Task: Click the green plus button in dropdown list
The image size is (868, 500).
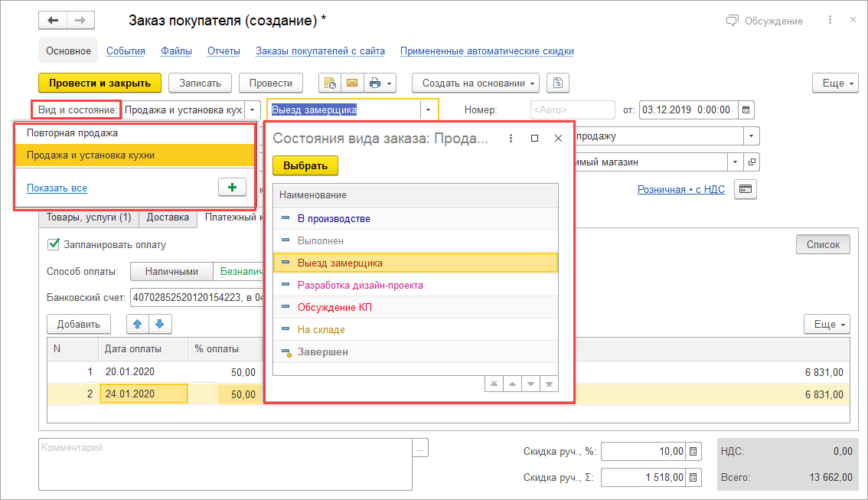Action: (232, 188)
